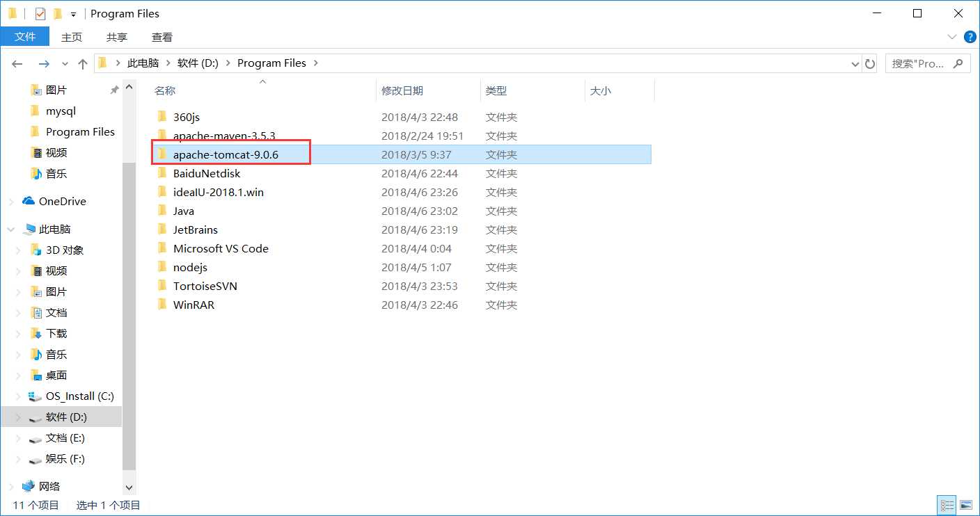980x516 pixels.
Task: Switch to the 查看 ribbon tab
Action: click(x=162, y=37)
